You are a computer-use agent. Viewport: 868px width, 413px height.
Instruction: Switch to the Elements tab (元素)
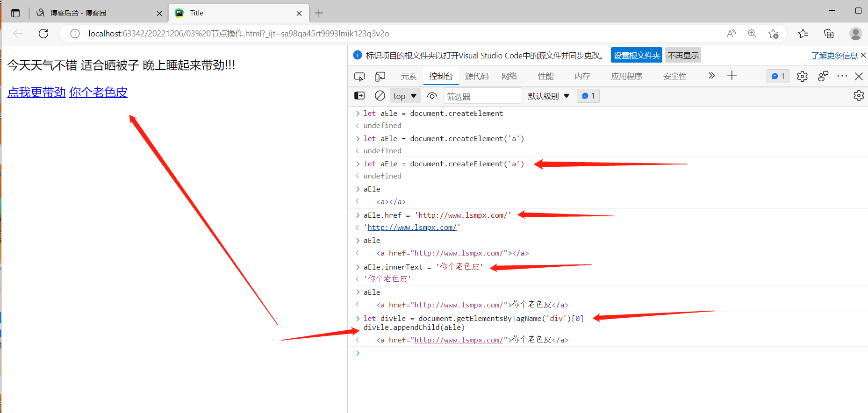(x=409, y=76)
